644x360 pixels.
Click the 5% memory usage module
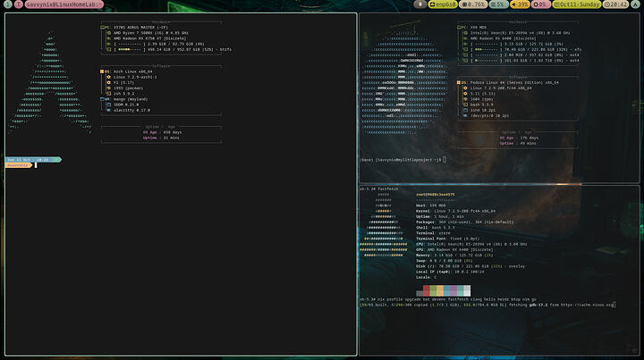[498, 4]
